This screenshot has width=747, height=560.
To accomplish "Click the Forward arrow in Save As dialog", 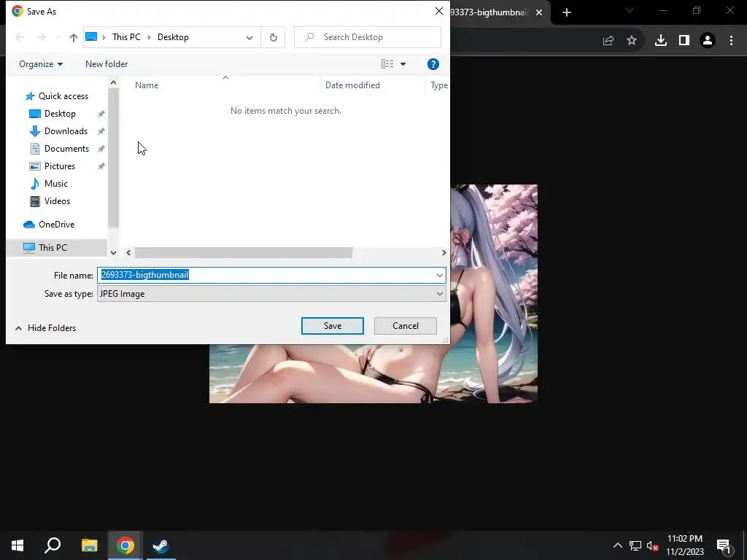I will 42,37.
